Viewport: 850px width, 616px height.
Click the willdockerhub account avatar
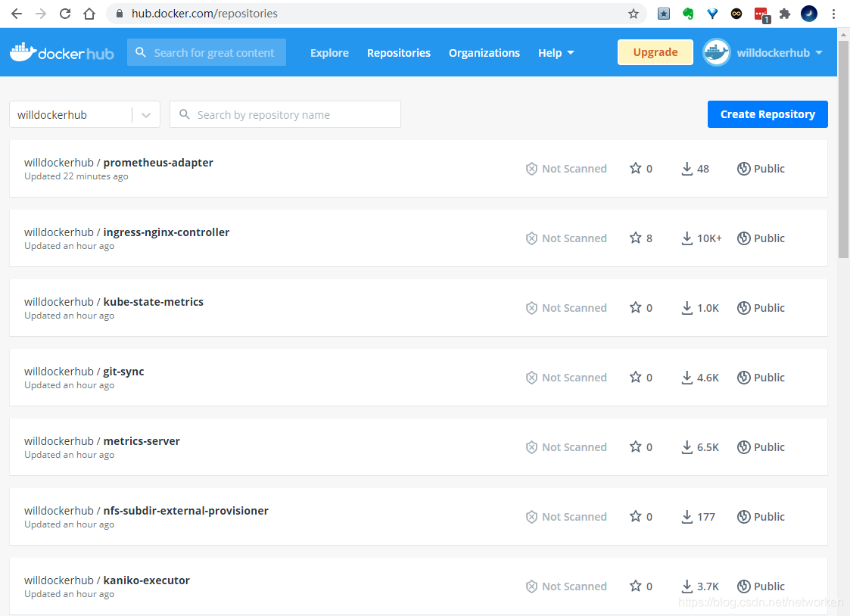pos(716,52)
